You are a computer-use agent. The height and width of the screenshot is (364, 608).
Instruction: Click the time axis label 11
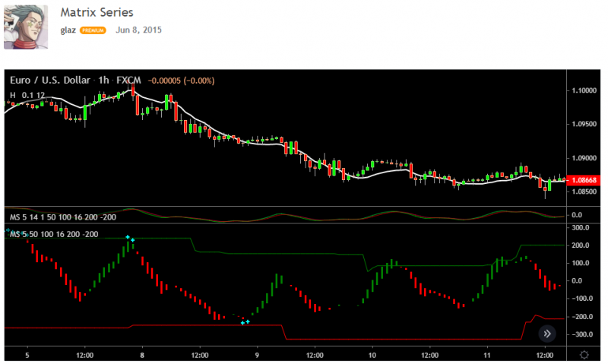(x=487, y=355)
